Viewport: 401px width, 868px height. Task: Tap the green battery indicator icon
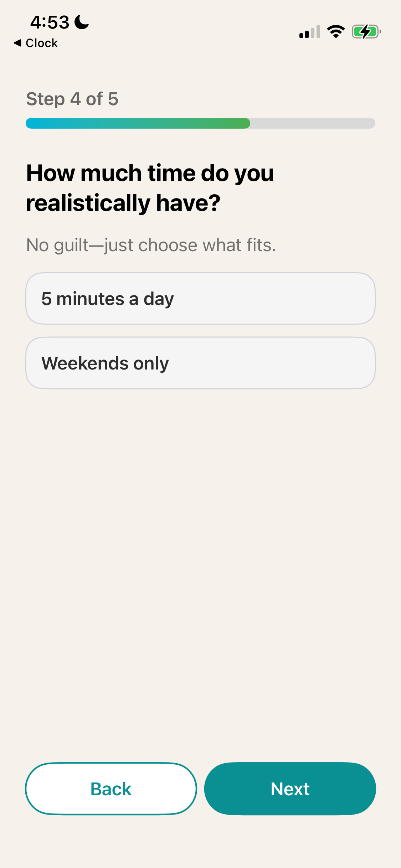click(366, 32)
